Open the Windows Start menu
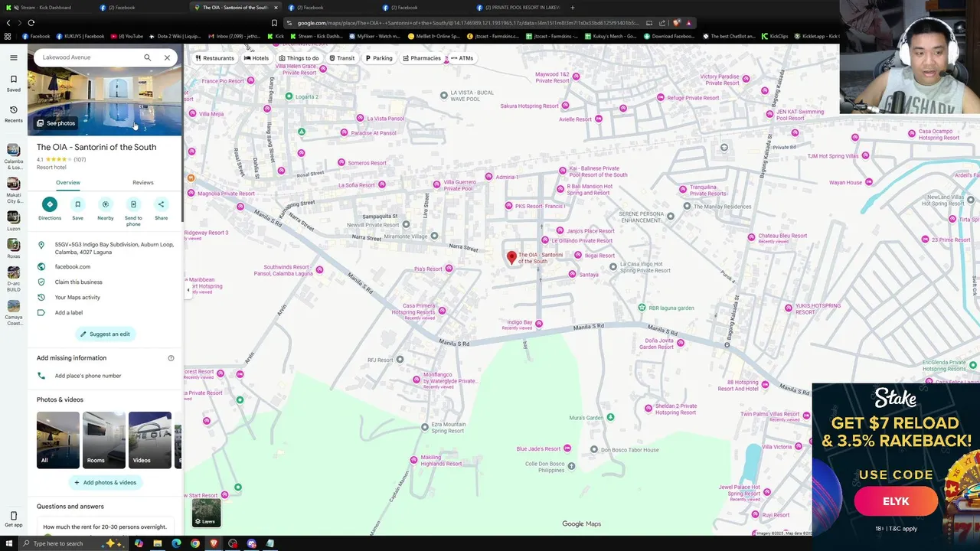The height and width of the screenshot is (551, 980). click(8, 543)
